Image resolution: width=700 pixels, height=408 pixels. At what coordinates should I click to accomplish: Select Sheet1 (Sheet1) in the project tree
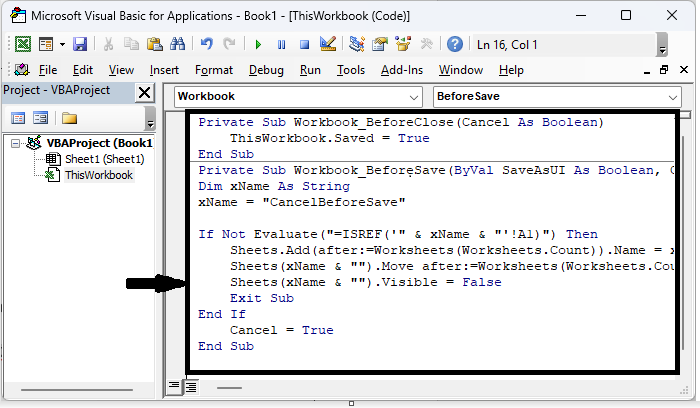point(104,159)
